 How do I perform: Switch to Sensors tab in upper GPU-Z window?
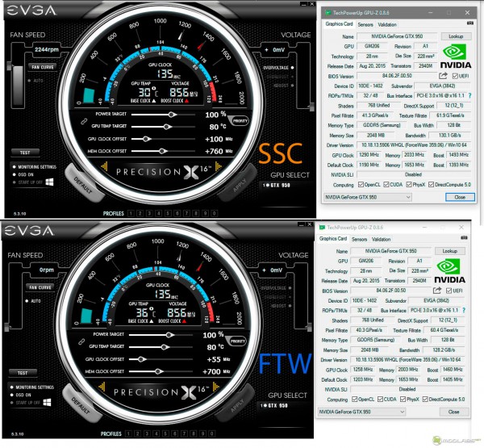[365, 24]
